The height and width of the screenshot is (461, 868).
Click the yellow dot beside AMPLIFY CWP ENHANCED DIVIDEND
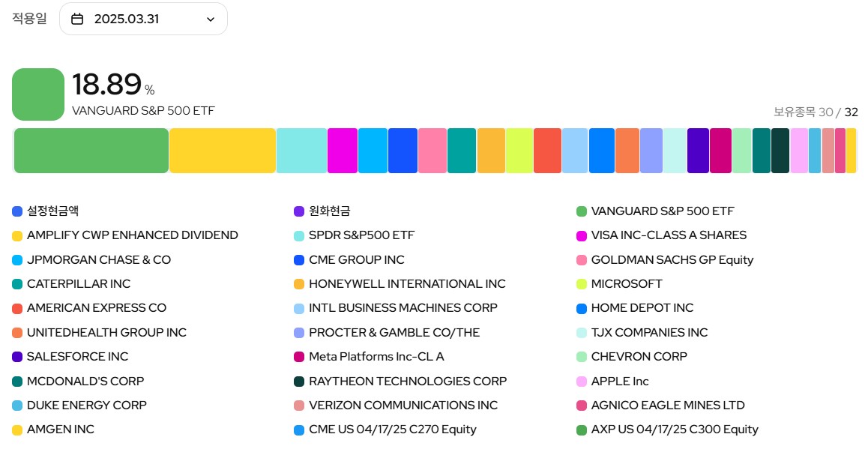point(17,236)
